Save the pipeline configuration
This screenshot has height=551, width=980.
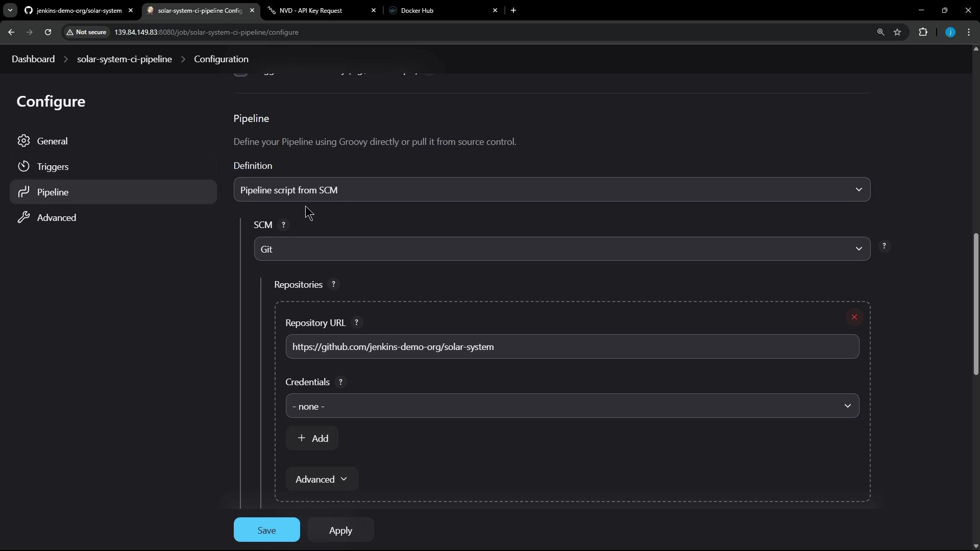[x=266, y=530]
